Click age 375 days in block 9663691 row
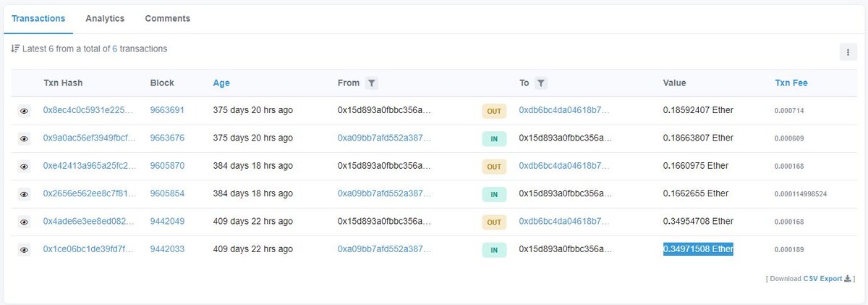 point(253,110)
